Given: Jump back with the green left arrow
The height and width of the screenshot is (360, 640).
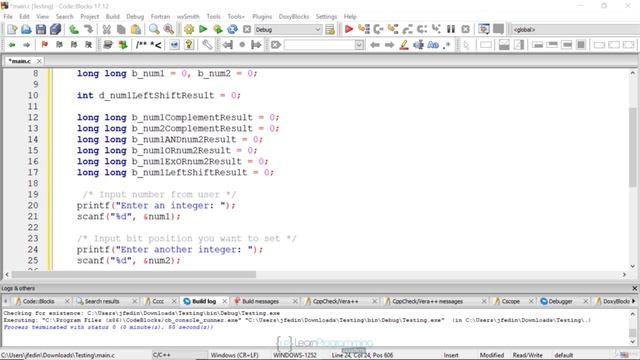Looking at the screenshot, I should pyautogui.click(x=12, y=44).
